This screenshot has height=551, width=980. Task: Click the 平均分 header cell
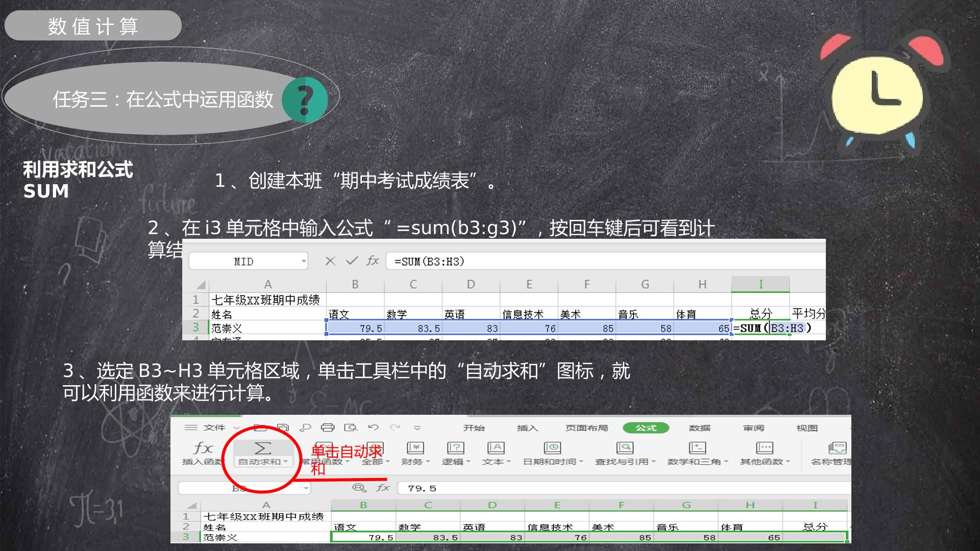[x=807, y=313]
